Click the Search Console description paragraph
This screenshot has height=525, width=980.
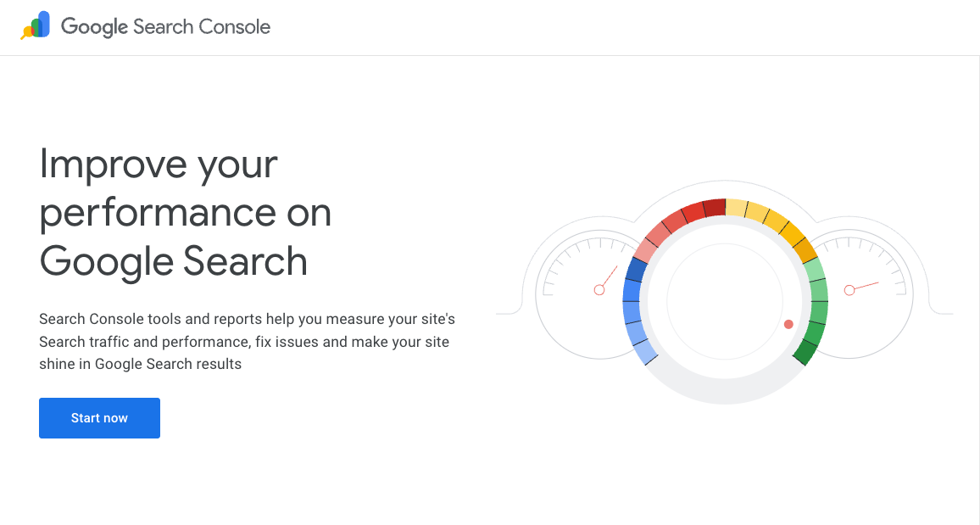pyautogui.click(x=247, y=342)
